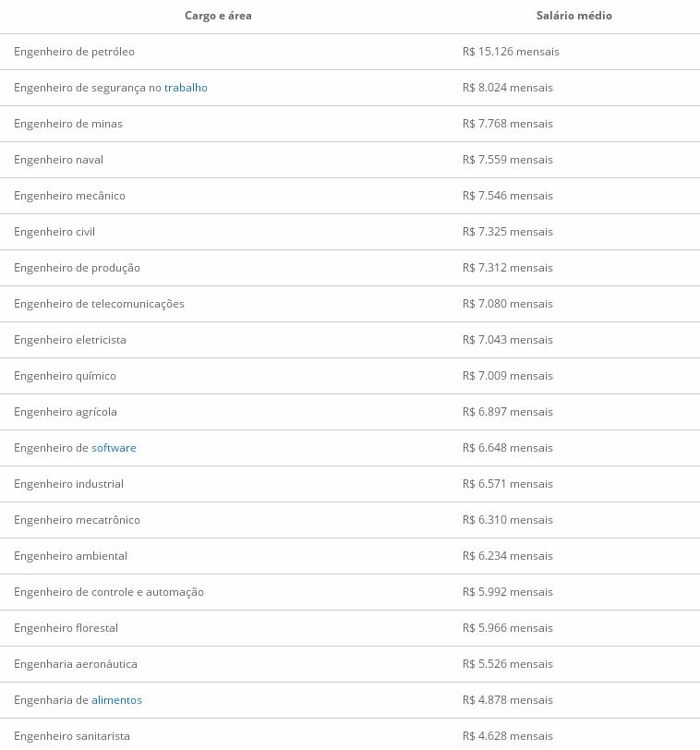Click the "Engenheiro naval" text
Screen dimensions: 700x750
58,160
